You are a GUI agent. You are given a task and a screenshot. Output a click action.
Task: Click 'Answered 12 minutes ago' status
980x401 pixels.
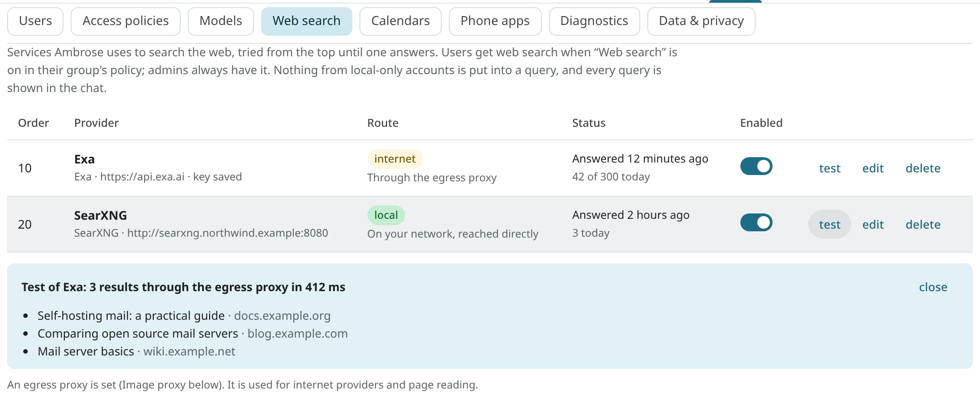point(640,159)
